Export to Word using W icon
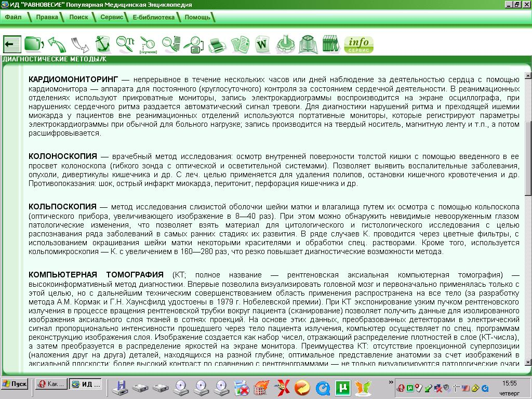This screenshot has width=532, height=399. click(263, 44)
